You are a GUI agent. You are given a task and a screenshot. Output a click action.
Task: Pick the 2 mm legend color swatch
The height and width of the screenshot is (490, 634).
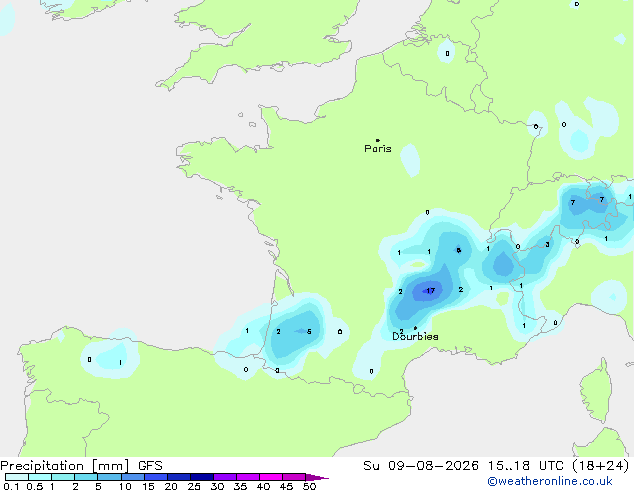(x=86, y=477)
